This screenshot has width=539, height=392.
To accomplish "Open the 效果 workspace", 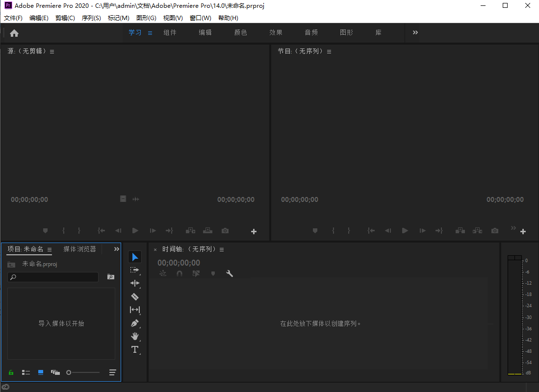I will coord(276,32).
